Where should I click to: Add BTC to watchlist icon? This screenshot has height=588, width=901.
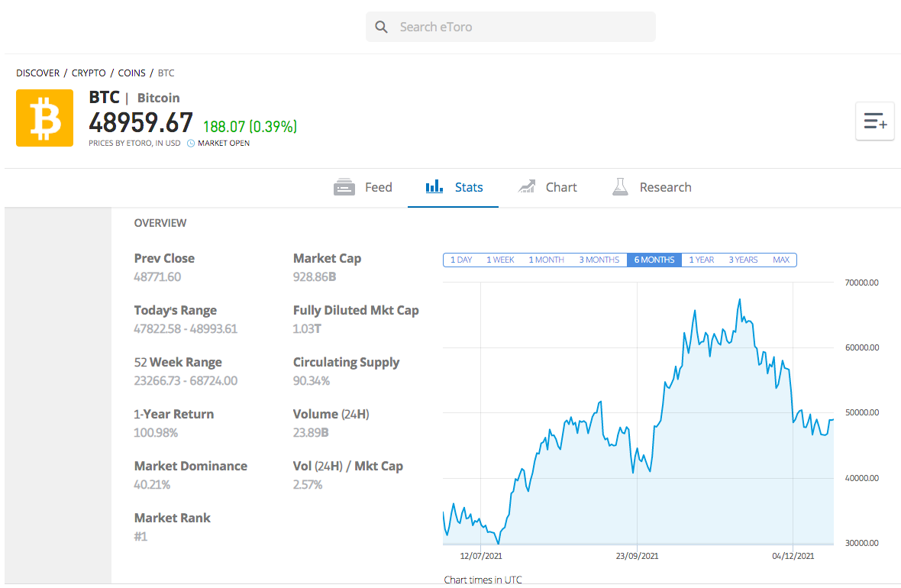pyautogui.click(x=874, y=121)
